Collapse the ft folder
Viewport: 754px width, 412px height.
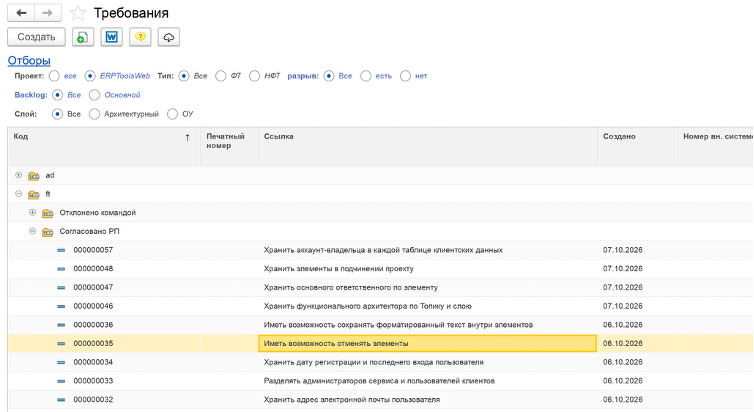(18, 194)
